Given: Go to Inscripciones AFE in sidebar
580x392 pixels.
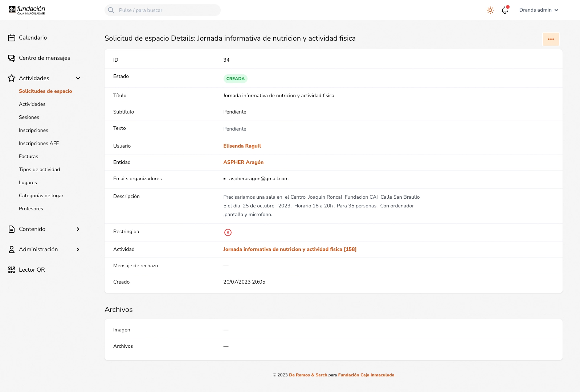Looking at the screenshot, I should [x=39, y=144].
